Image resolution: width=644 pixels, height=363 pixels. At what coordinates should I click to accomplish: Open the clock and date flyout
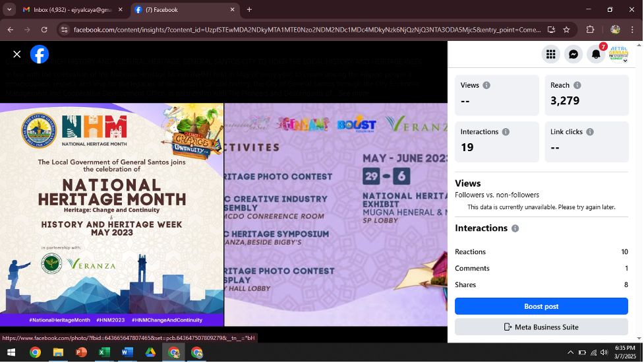point(625,352)
